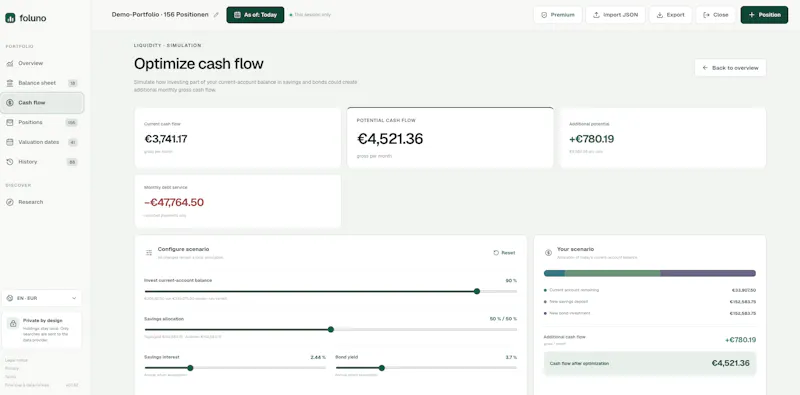
Task: Click the "Cash flow after optimization" label
Action: 579,363
